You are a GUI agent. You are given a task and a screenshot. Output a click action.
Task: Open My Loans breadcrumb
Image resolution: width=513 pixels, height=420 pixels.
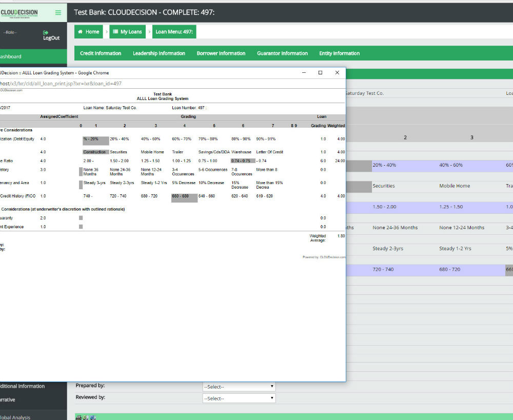pyautogui.click(x=127, y=32)
